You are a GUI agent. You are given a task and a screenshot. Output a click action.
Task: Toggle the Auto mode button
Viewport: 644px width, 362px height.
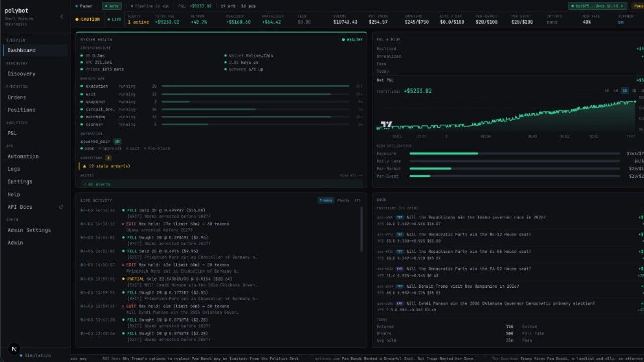click(x=112, y=6)
